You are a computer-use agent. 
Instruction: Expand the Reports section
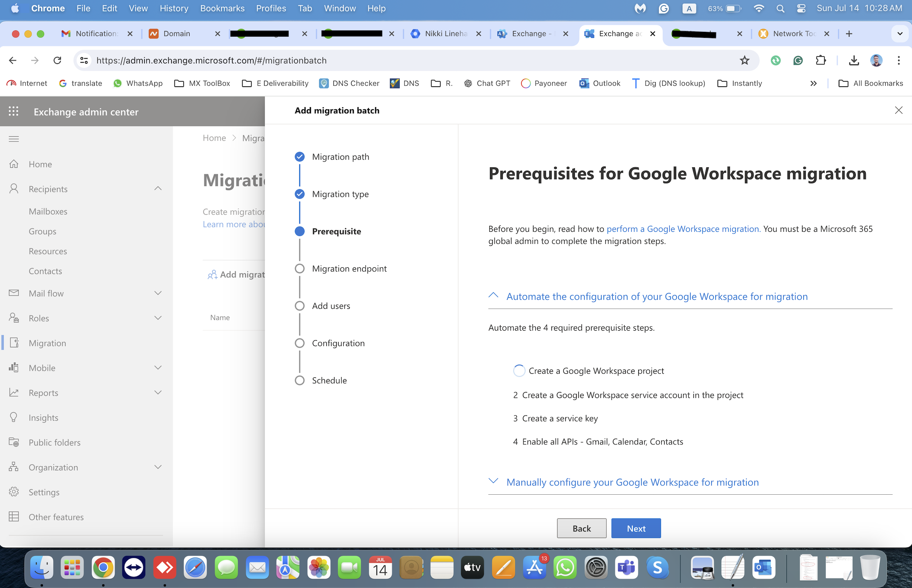pyautogui.click(x=158, y=392)
